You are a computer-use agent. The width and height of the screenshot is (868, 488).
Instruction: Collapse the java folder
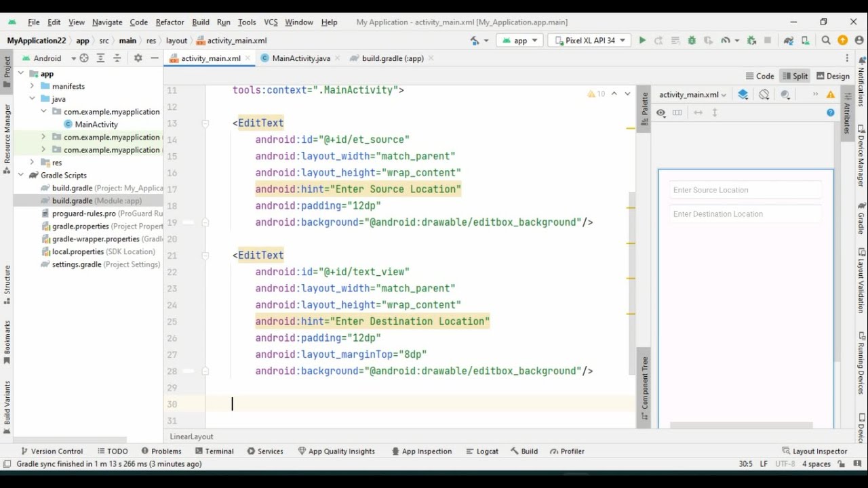click(x=32, y=99)
